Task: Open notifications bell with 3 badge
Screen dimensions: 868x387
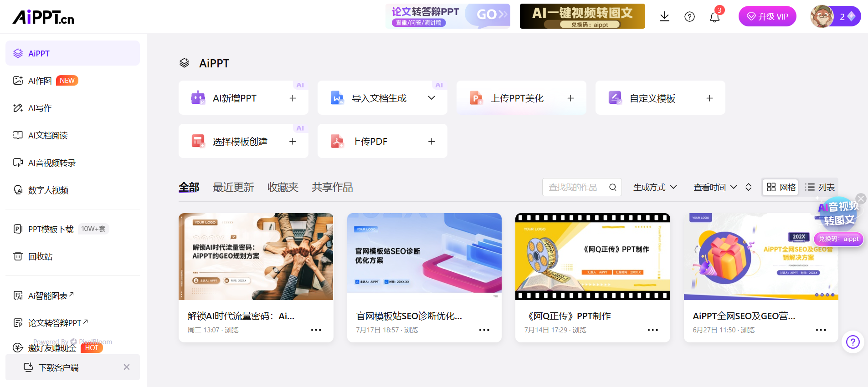Action: [x=714, y=17]
